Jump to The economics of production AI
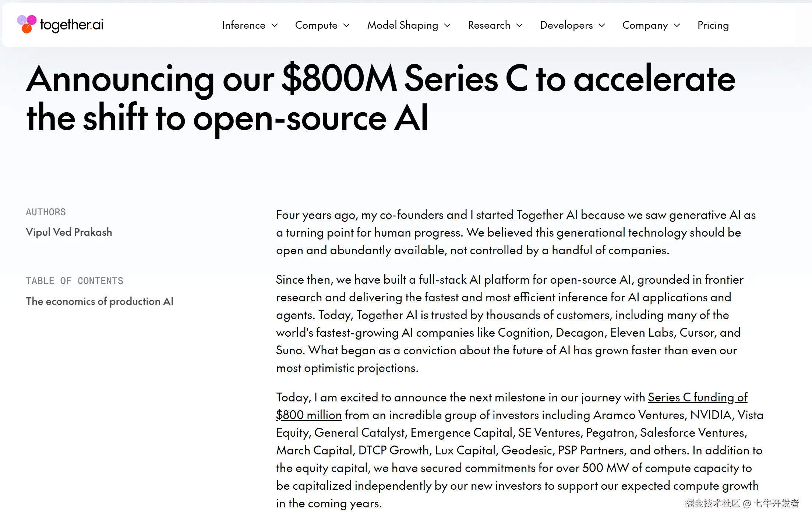812x521 pixels. (99, 301)
